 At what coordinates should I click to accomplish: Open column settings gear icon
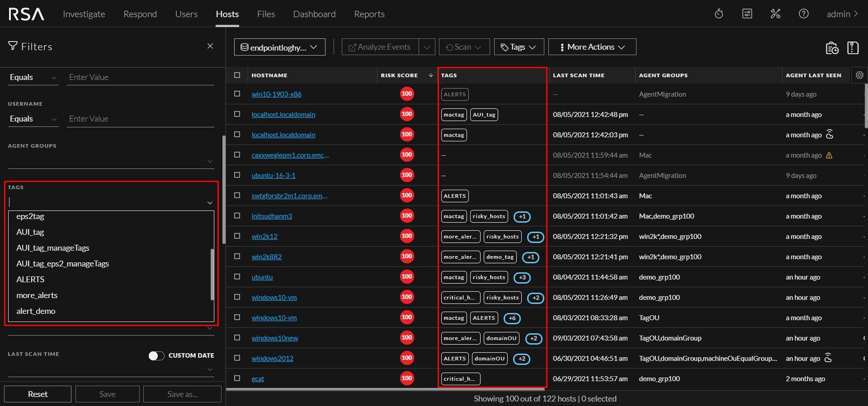[859, 75]
